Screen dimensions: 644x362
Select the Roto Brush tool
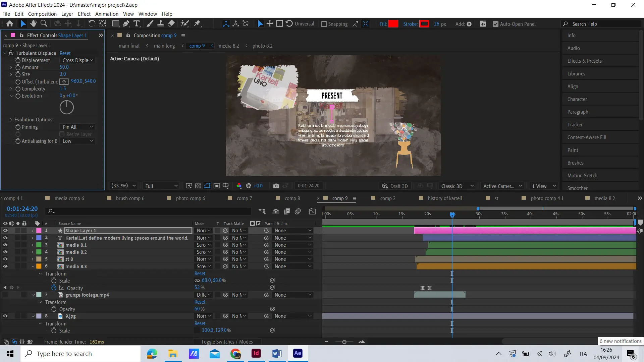click(x=184, y=24)
